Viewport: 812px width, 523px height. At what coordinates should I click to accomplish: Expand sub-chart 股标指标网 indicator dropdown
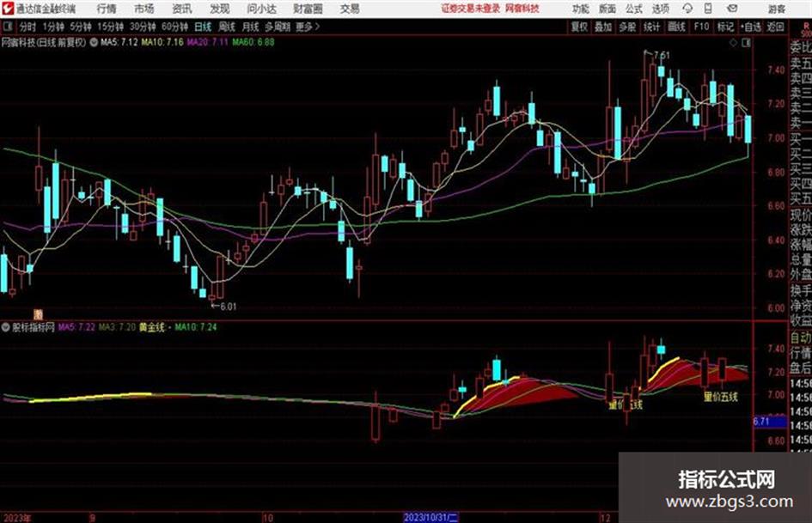(x=6, y=327)
